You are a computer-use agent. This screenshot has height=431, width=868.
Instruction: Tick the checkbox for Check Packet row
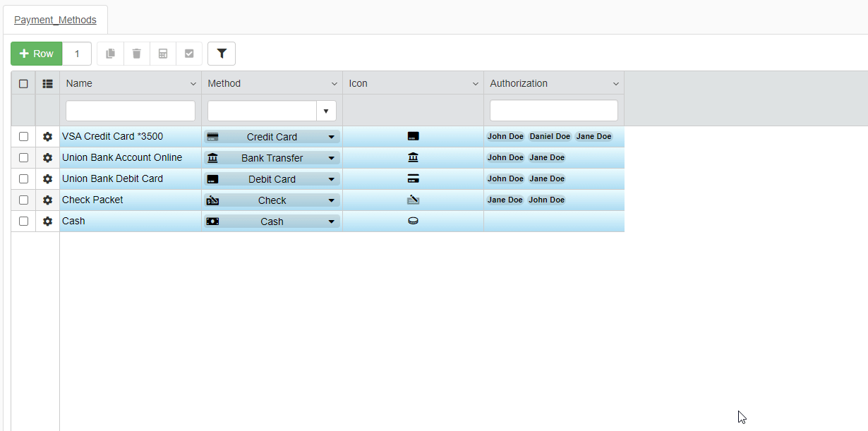tap(23, 200)
